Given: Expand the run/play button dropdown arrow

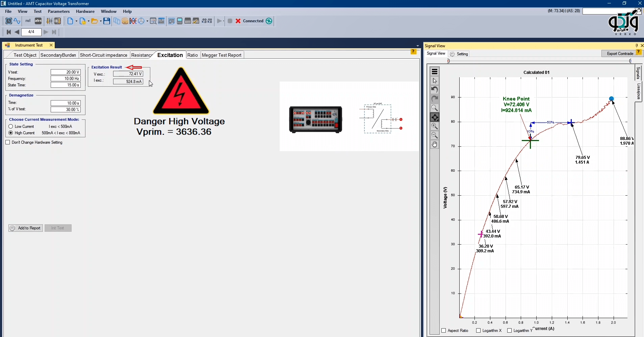Looking at the screenshot, I should pos(223,21).
